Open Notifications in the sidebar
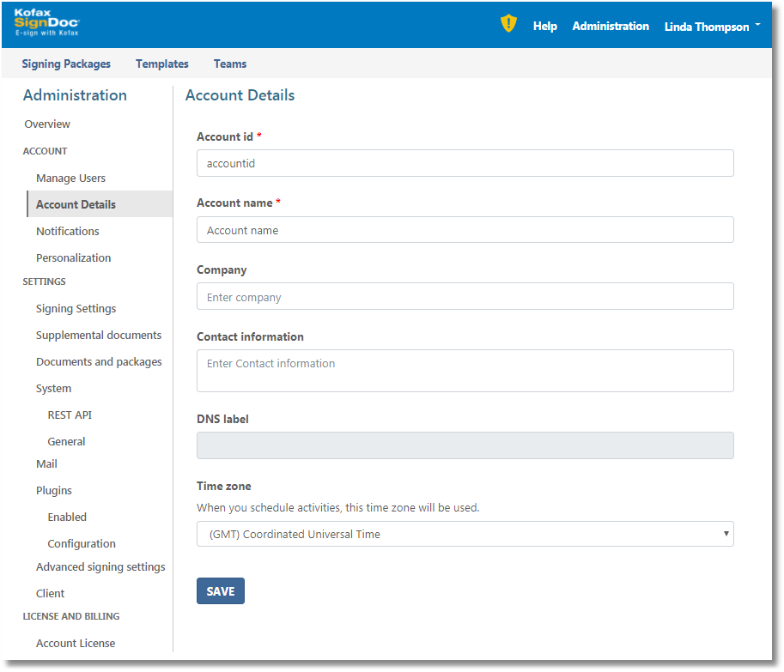784x672 pixels. pyautogui.click(x=67, y=232)
